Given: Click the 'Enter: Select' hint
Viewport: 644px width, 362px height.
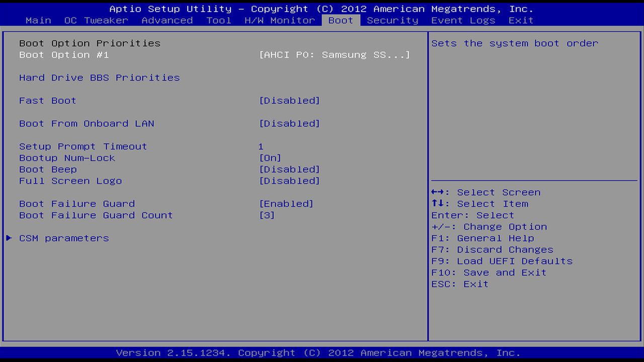Looking at the screenshot, I should point(473,215).
